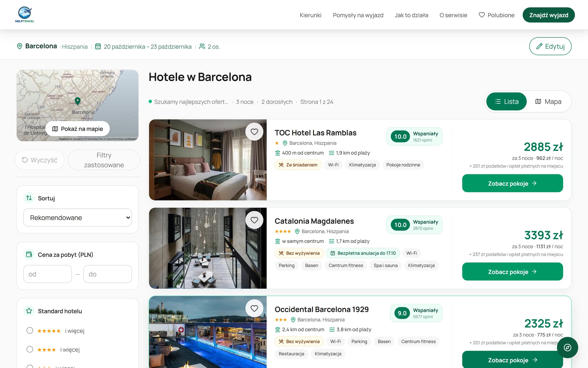Favorite Catalonia Magdalenes heart icon
This screenshot has height=368, width=588.
click(254, 220)
